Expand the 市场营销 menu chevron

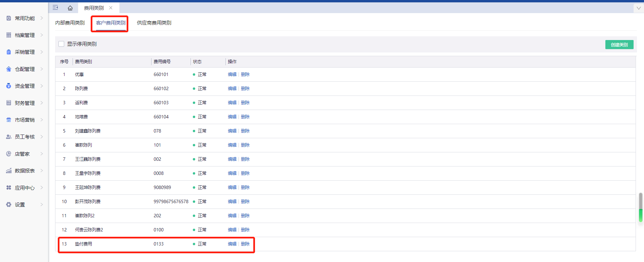point(42,120)
